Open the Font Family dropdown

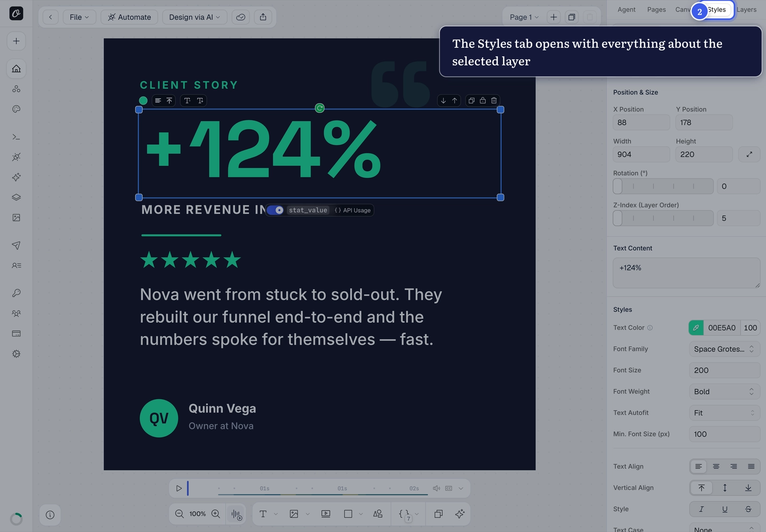click(x=724, y=349)
